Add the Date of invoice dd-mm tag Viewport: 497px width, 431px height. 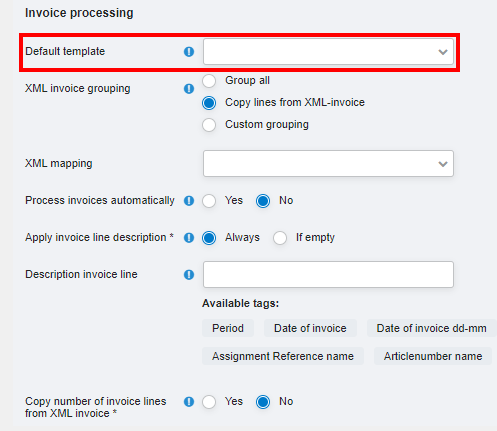432,328
